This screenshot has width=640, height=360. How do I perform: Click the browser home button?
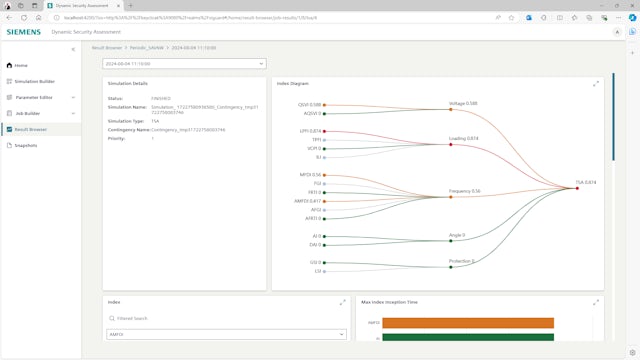[38, 18]
